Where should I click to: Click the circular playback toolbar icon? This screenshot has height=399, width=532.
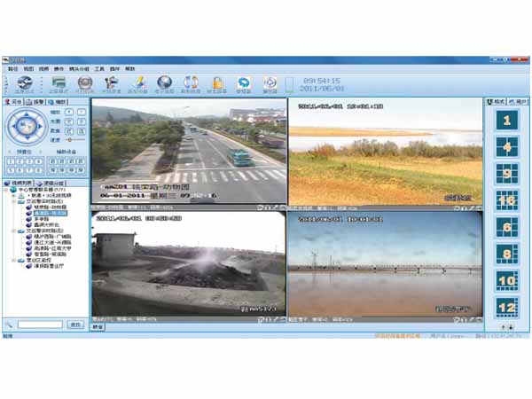270,82
